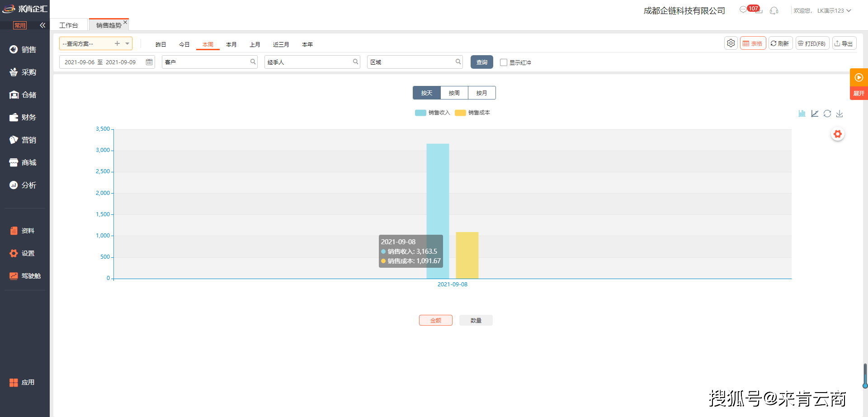
Task: Enable the 显示红冲 checkbox
Action: click(504, 62)
